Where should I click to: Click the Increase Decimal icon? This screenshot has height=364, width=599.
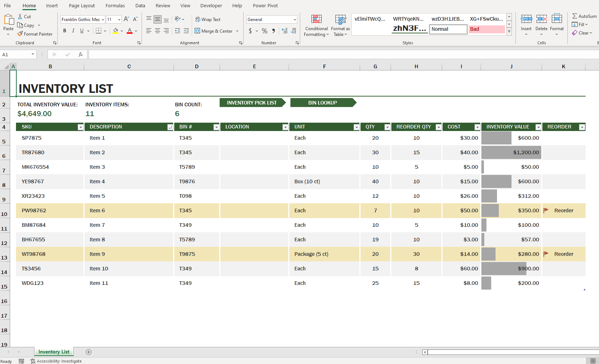click(x=284, y=31)
